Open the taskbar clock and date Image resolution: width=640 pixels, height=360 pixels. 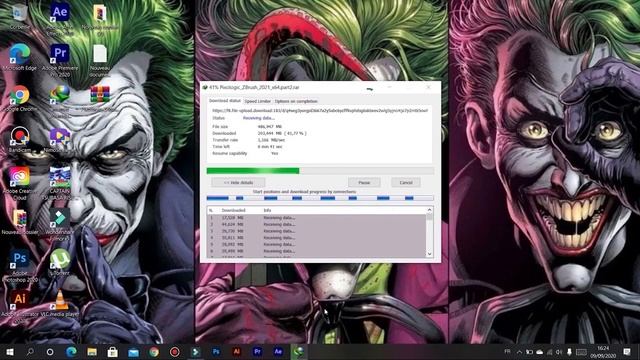(603, 351)
